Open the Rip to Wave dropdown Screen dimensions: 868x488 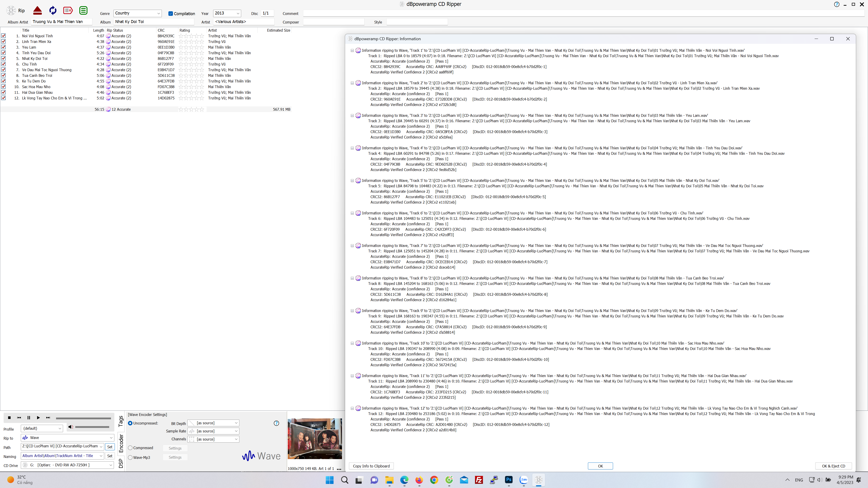coord(67,437)
